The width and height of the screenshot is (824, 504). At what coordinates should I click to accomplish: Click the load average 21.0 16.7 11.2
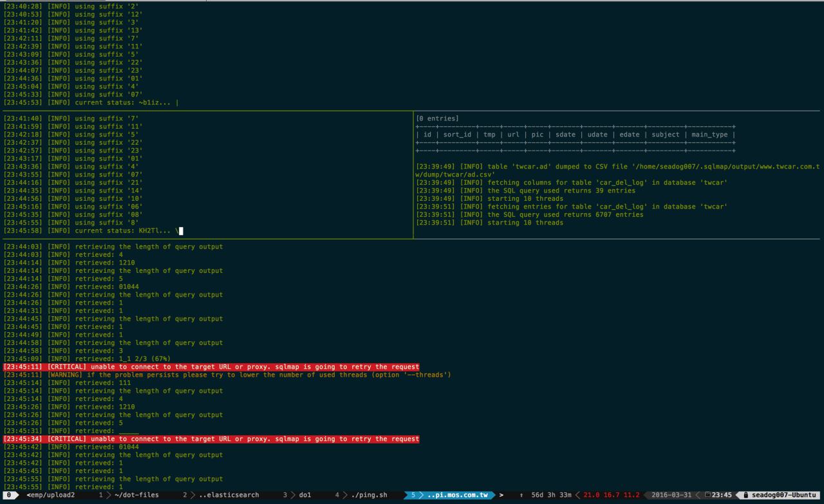612,495
